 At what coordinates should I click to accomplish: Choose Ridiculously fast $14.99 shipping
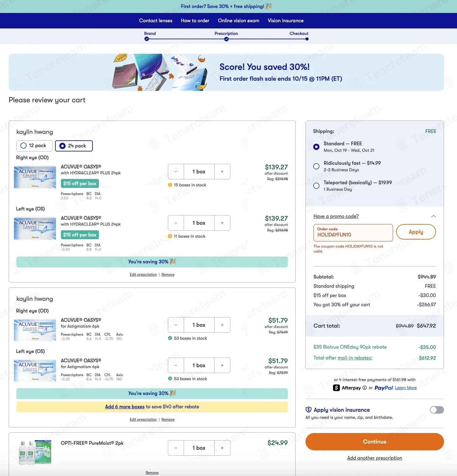coord(316,166)
